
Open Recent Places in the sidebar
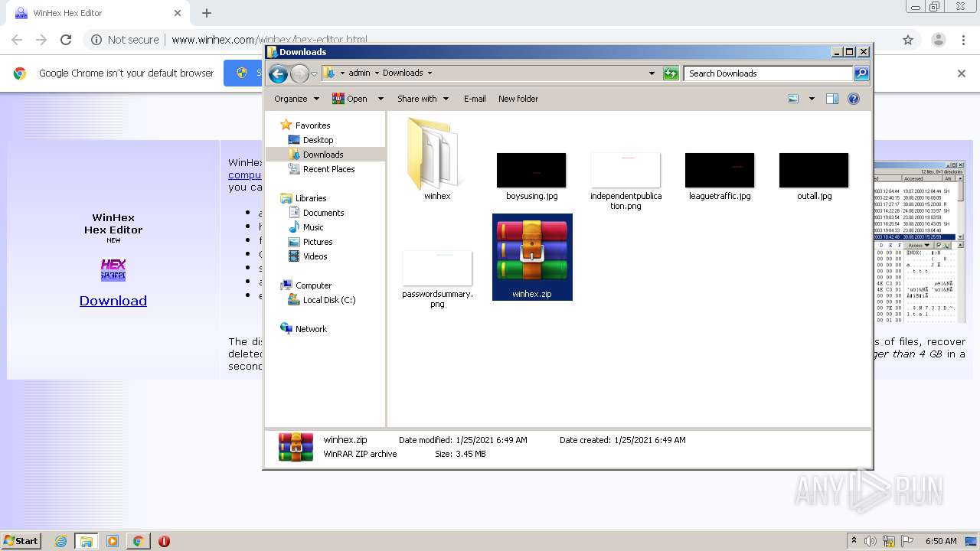[x=328, y=169]
